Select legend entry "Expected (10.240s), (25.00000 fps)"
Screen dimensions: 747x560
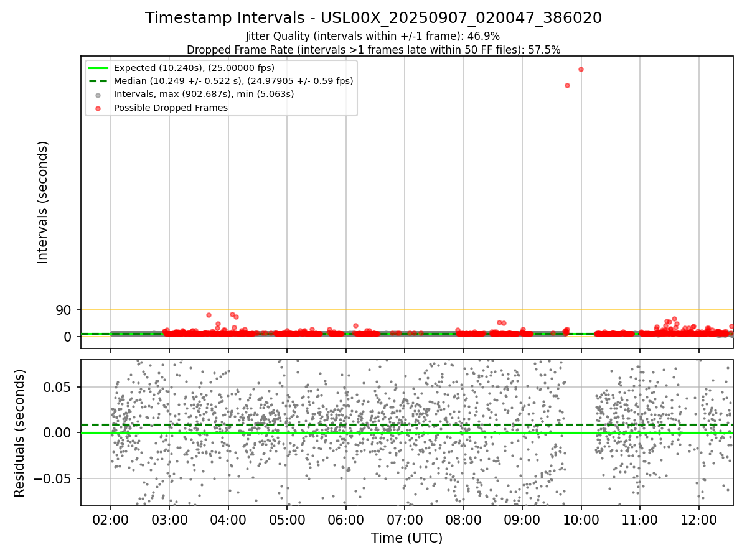194,68
